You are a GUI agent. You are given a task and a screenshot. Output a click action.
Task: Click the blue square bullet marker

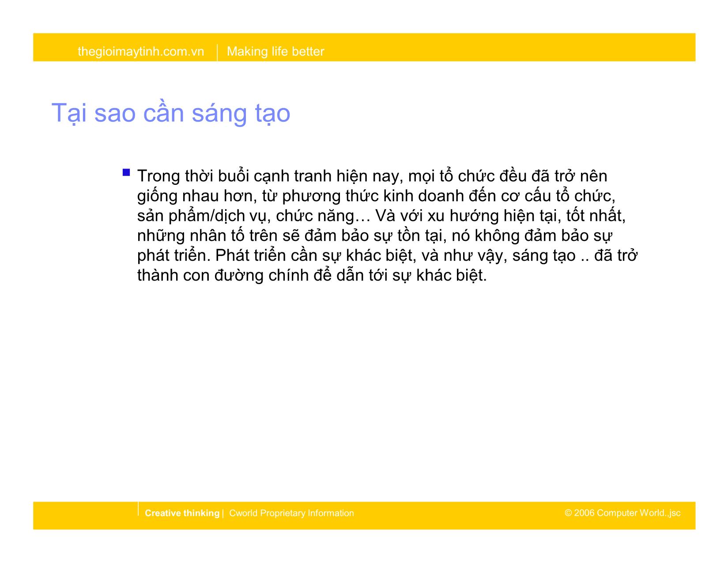127,172
